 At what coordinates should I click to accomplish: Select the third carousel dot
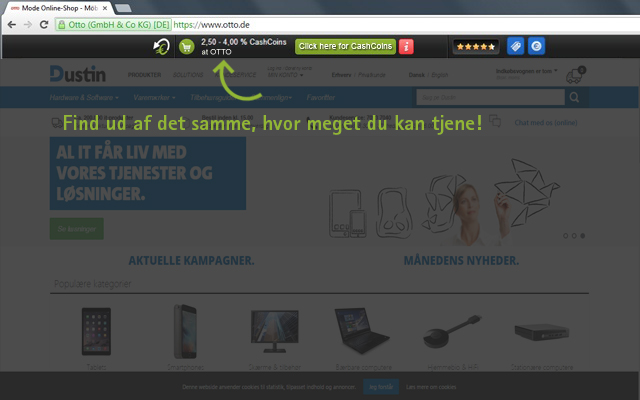582,236
